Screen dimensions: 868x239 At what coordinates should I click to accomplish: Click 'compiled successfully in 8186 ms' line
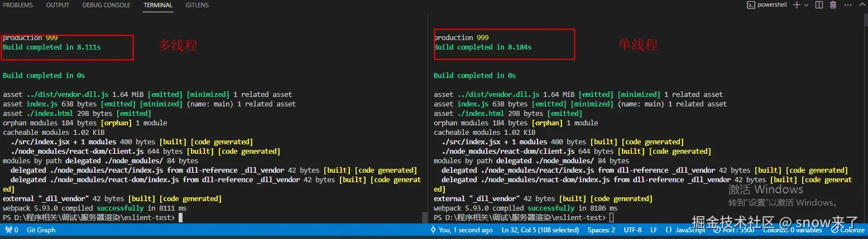[x=526, y=208]
